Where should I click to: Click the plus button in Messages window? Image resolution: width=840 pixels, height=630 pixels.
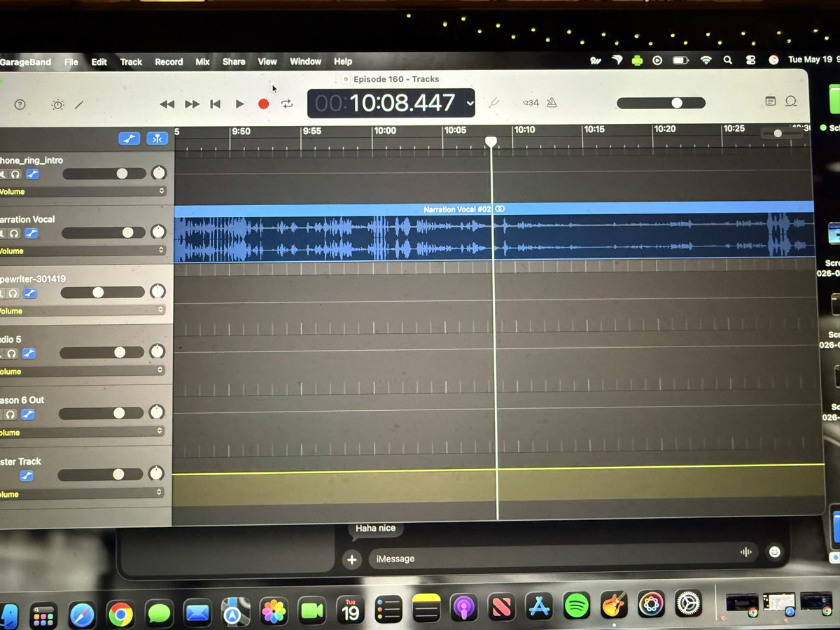pos(352,559)
